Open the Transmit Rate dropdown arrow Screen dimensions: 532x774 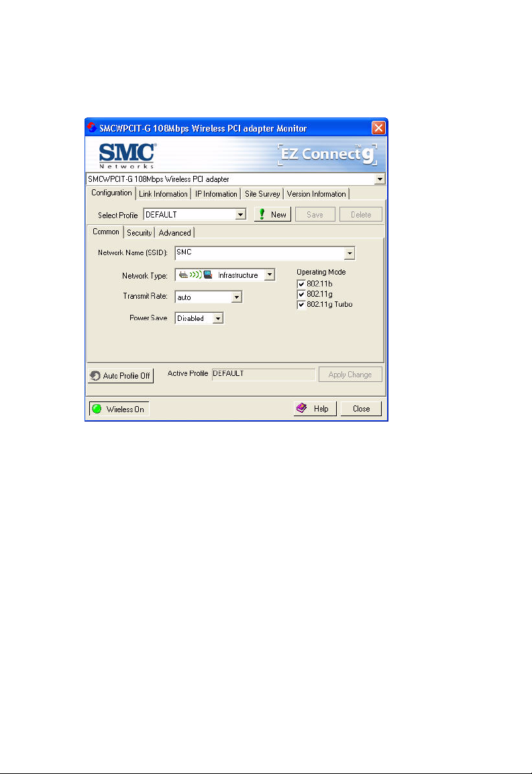tap(237, 297)
